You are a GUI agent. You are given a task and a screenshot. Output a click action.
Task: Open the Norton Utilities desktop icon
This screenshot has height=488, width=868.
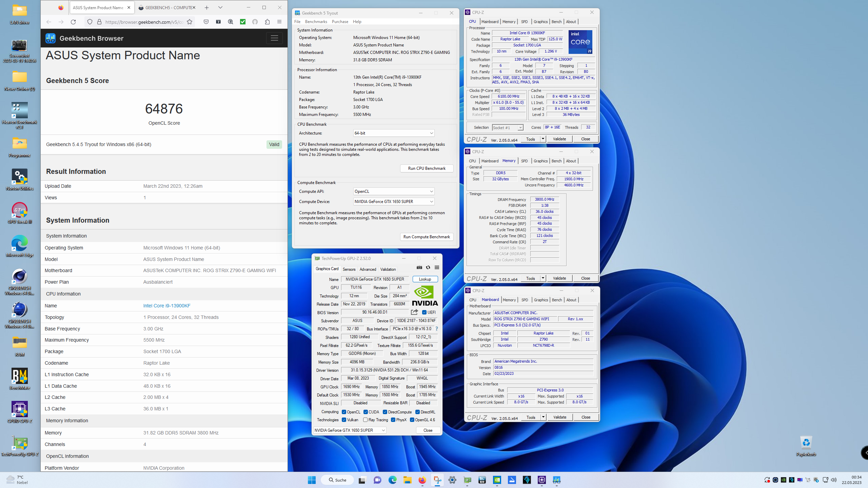(19, 180)
